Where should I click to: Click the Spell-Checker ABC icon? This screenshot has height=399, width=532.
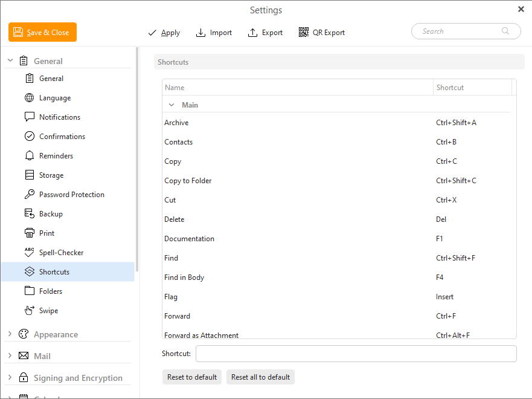(x=29, y=253)
